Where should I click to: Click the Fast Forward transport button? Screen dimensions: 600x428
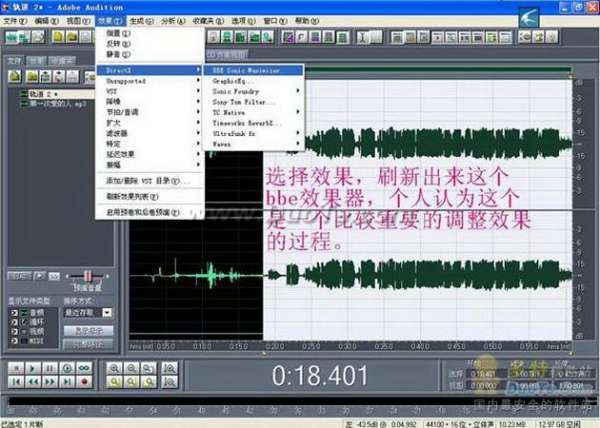coord(50,382)
